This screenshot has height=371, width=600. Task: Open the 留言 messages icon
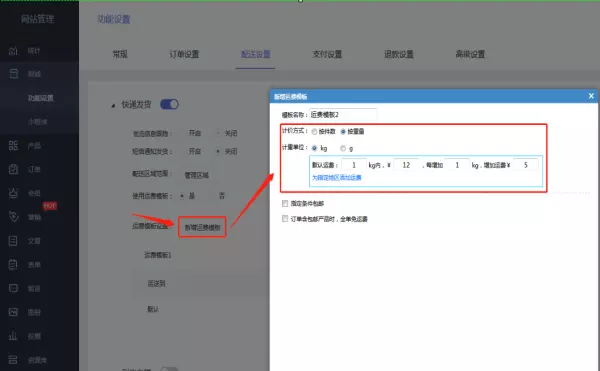(x=13, y=288)
